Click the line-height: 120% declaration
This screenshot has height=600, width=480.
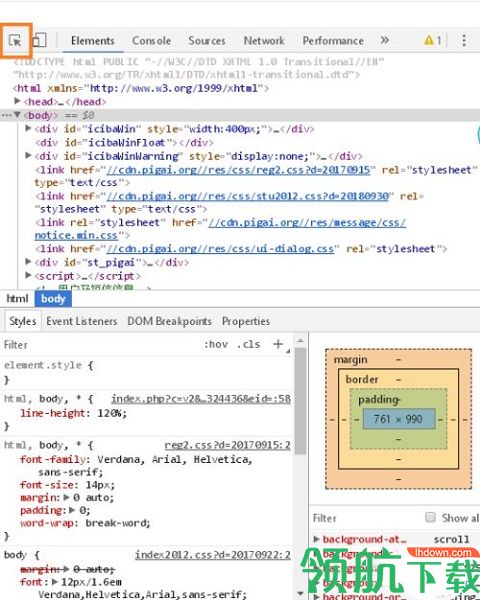click(73, 413)
